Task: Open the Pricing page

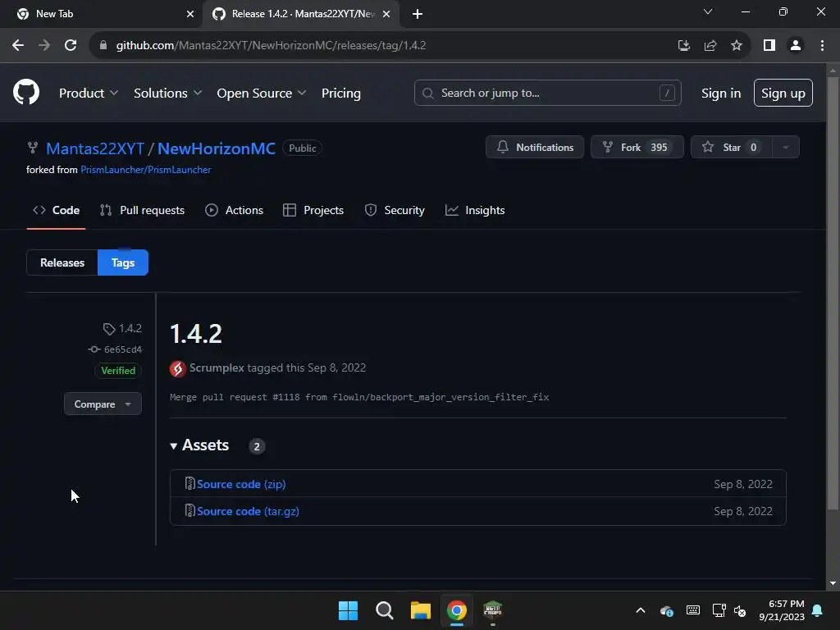Action: (x=340, y=94)
